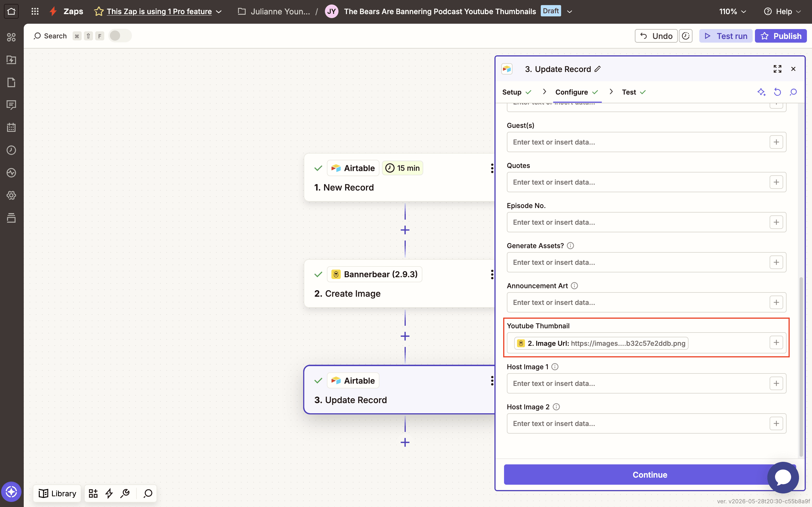812x507 pixels.
Task: Open the calendar-style icon in sidebar
Action: (x=11, y=127)
